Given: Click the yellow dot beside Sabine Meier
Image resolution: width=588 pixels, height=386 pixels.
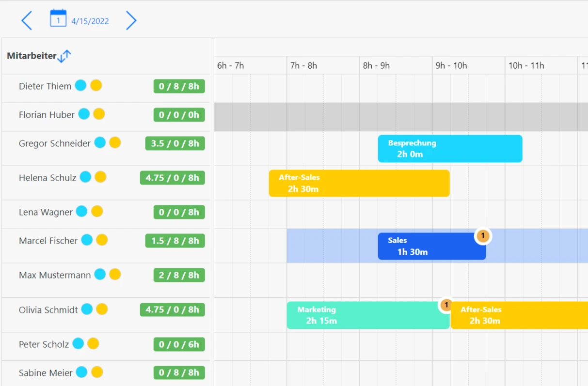Looking at the screenshot, I should tap(97, 372).
